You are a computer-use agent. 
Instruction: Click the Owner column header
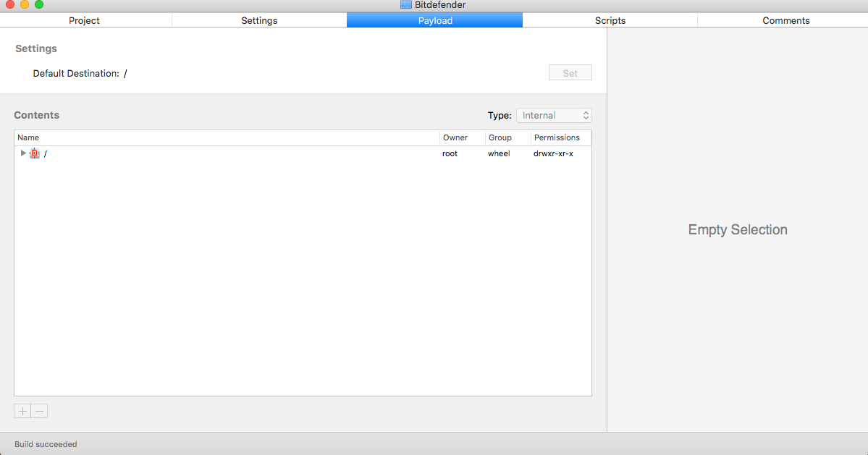[x=462, y=137]
